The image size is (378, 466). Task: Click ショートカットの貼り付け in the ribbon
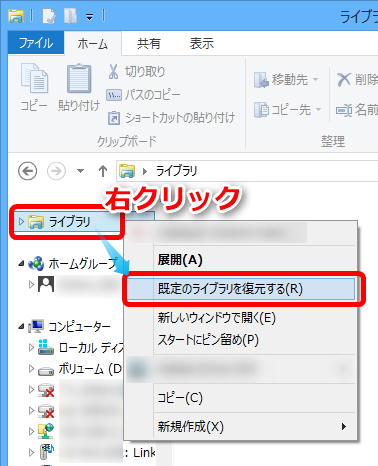click(x=171, y=118)
